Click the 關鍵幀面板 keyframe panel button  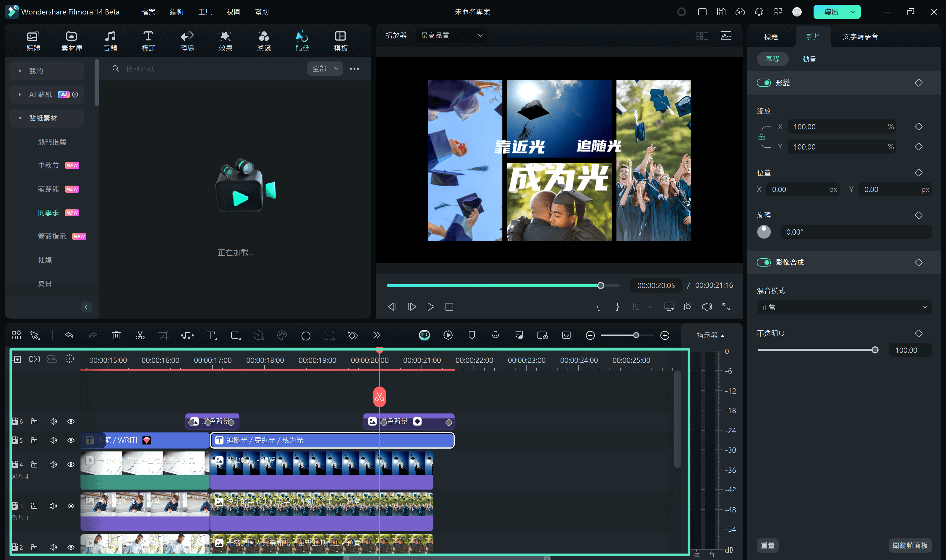point(910,546)
